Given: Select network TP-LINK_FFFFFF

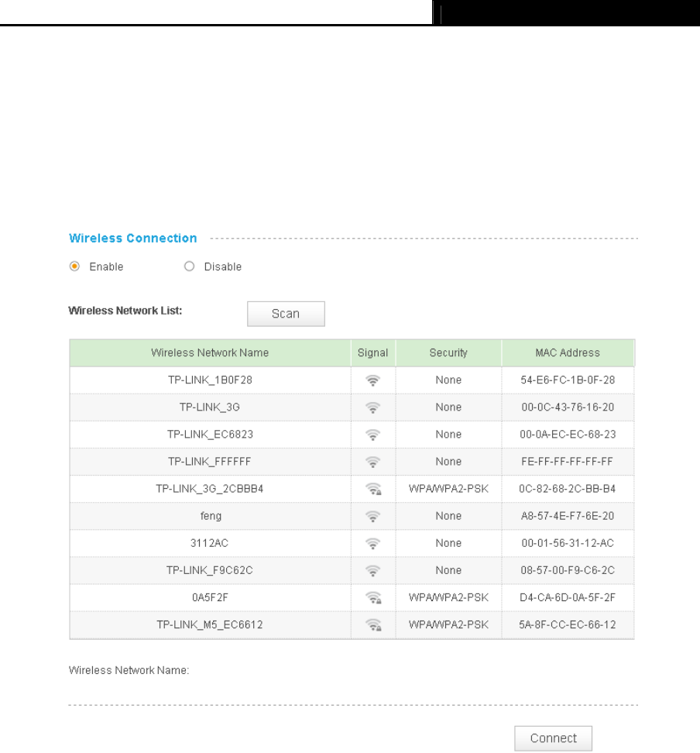Looking at the screenshot, I should click(210, 462).
